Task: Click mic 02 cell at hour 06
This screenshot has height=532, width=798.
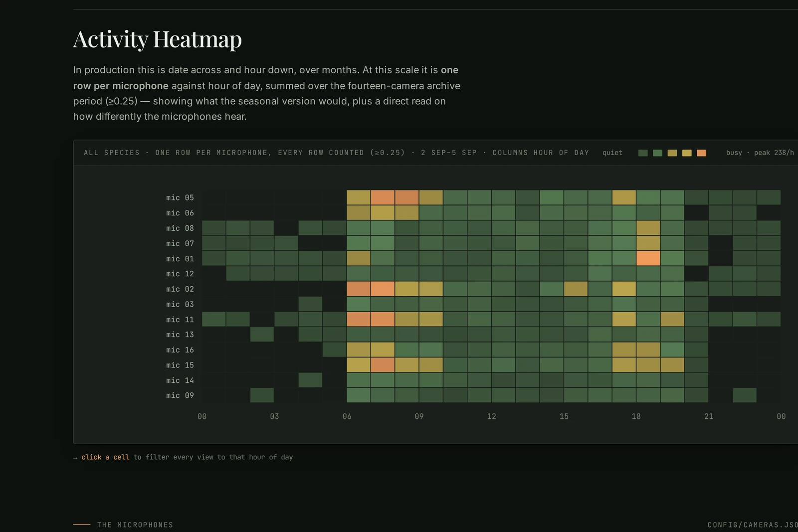Action: (x=359, y=289)
